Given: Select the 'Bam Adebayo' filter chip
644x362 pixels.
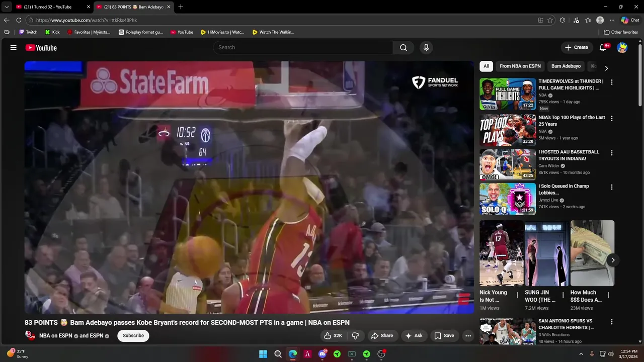Looking at the screenshot, I should coord(566,66).
